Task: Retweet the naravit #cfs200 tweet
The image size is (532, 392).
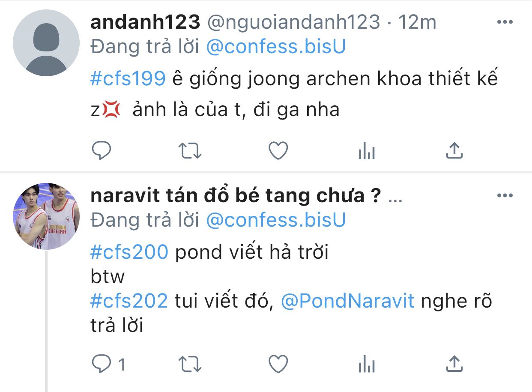Action: click(190, 365)
